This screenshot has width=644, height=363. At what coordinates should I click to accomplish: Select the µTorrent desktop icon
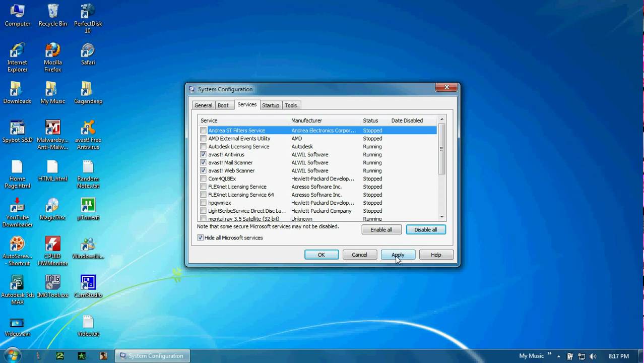pos(88,209)
